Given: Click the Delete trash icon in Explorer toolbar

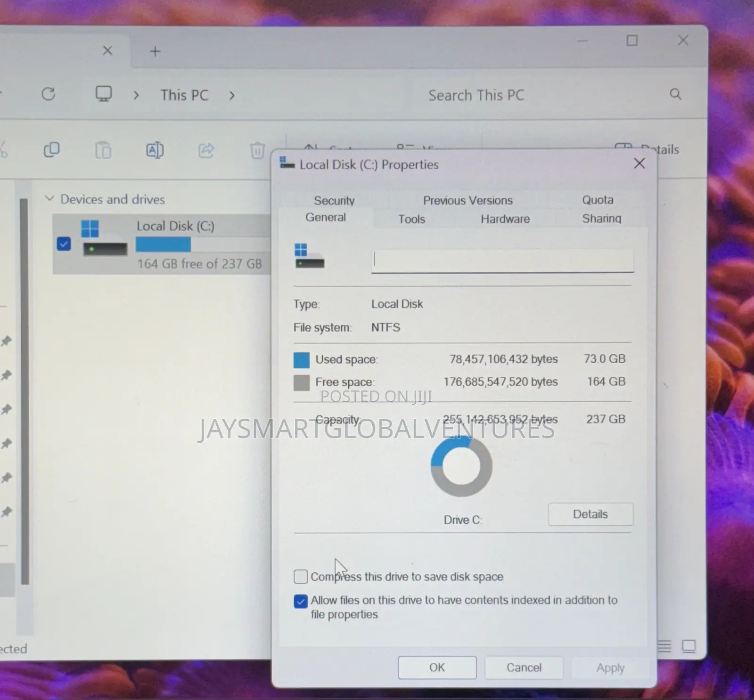Looking at the screenshot, I should click(x=257, y=150).
